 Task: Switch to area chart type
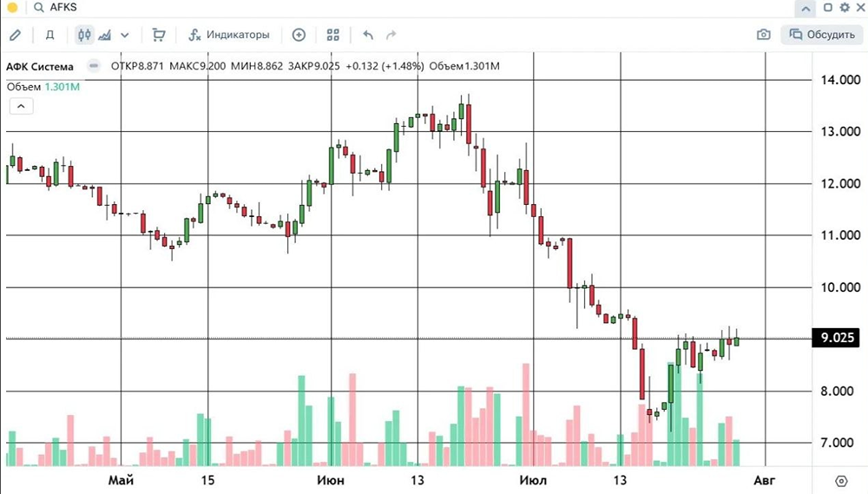tap(105, 35)
